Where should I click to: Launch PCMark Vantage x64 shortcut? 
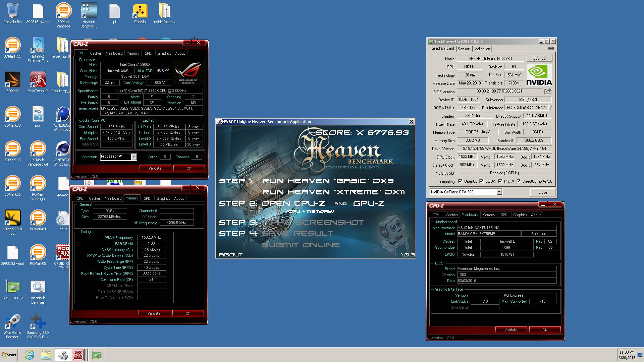pyautogui.click(x=38, y=154)
